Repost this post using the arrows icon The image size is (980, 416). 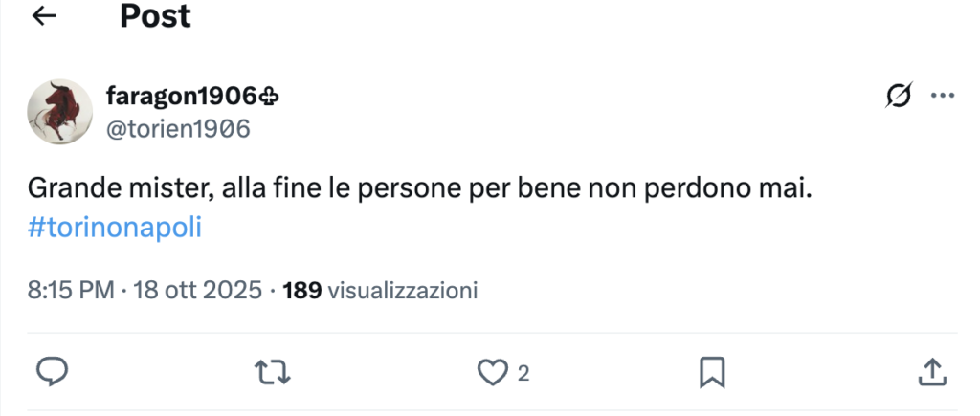coord(273,372)
